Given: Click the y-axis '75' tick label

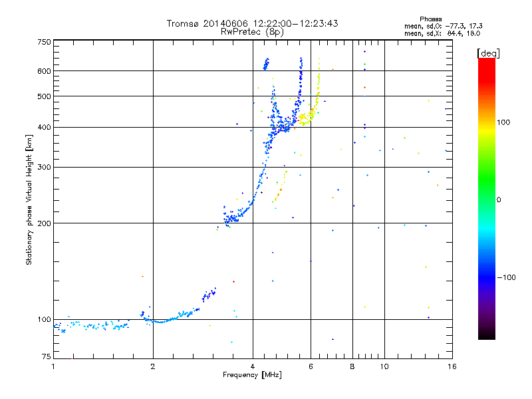Looking at the screenshot, I should coord(47,356).
